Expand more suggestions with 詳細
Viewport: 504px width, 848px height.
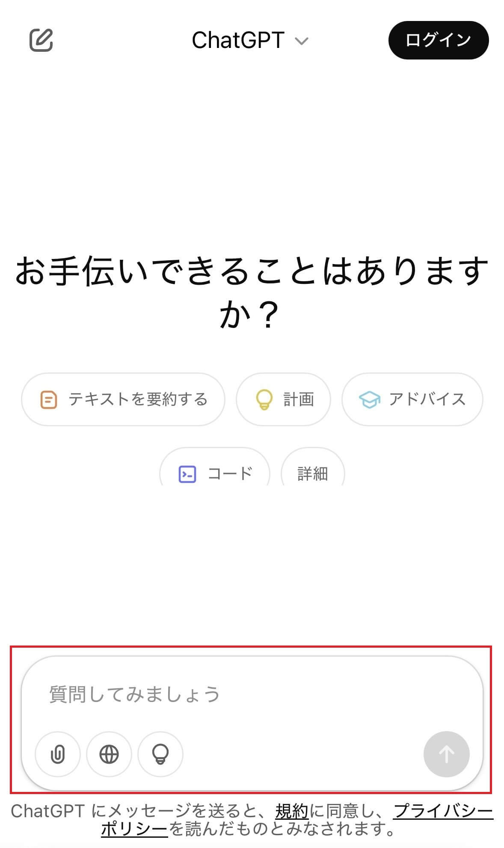pos(312,473)
